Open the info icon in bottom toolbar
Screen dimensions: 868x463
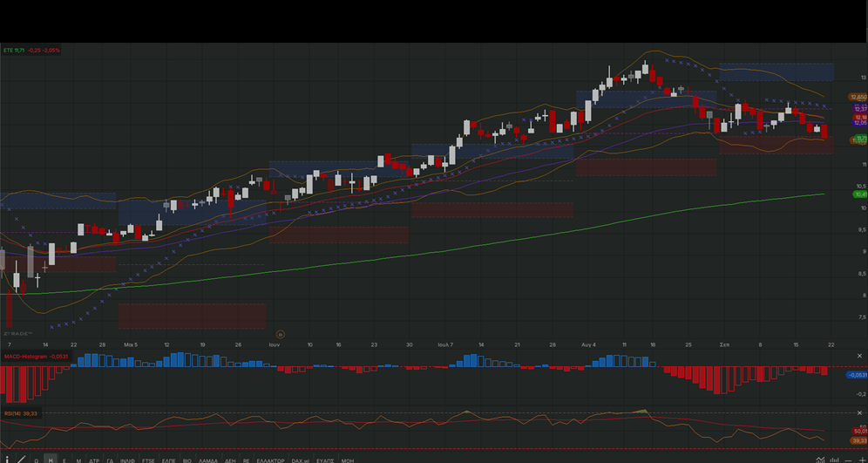coord(7,460)
